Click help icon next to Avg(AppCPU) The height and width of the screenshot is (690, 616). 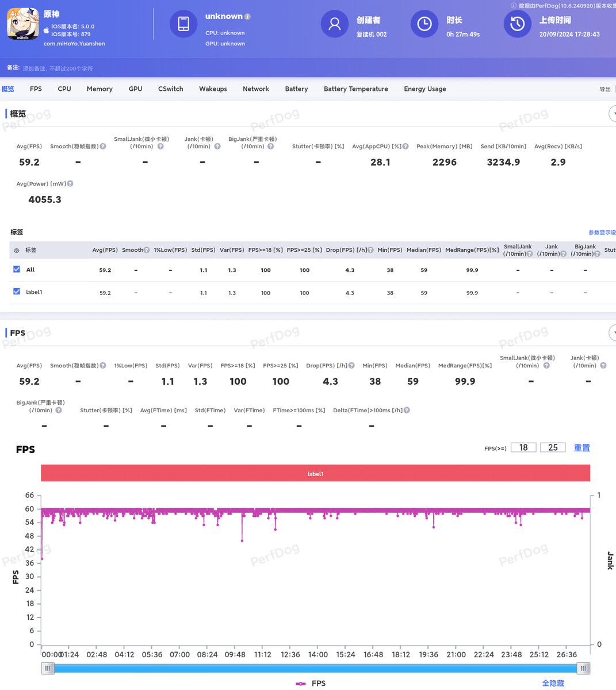tap(405, 147)
